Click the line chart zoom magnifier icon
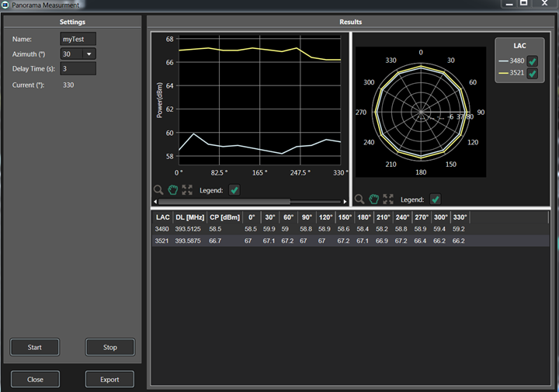This screenshot has height=392, width=559. [158, 190]
